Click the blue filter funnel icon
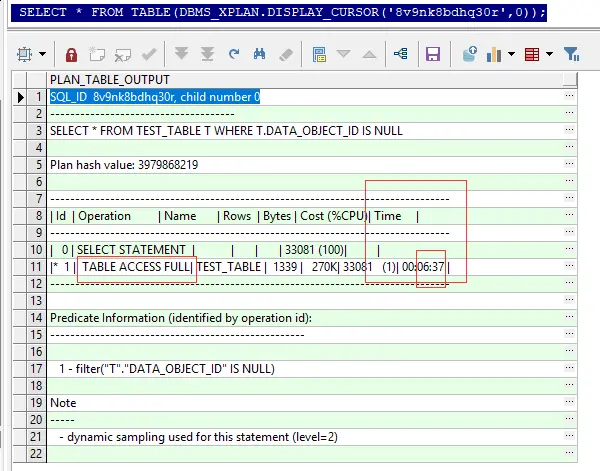The image size is (600, 471). (572, 54)
